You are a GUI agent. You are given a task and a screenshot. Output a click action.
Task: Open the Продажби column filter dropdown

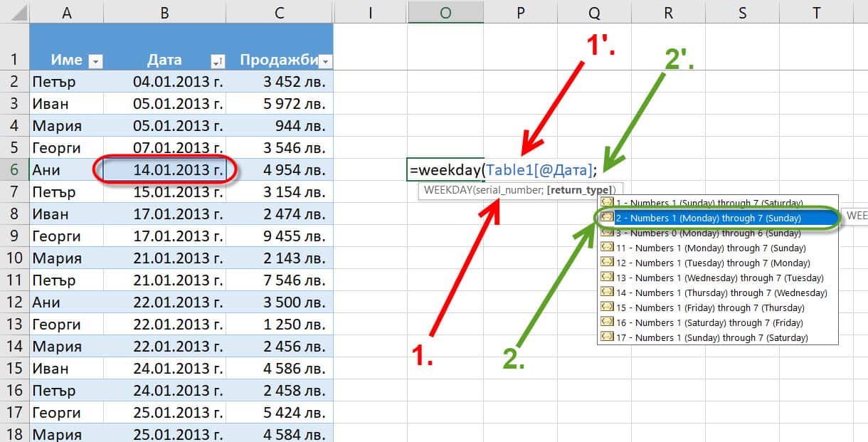coord(325,61)
